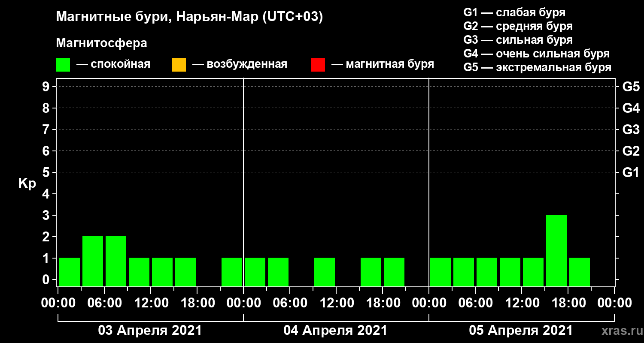Click the G4 label on the right axis
This screenshot has height=343, width=644.
pyautogui.click(x=631, y=108)
